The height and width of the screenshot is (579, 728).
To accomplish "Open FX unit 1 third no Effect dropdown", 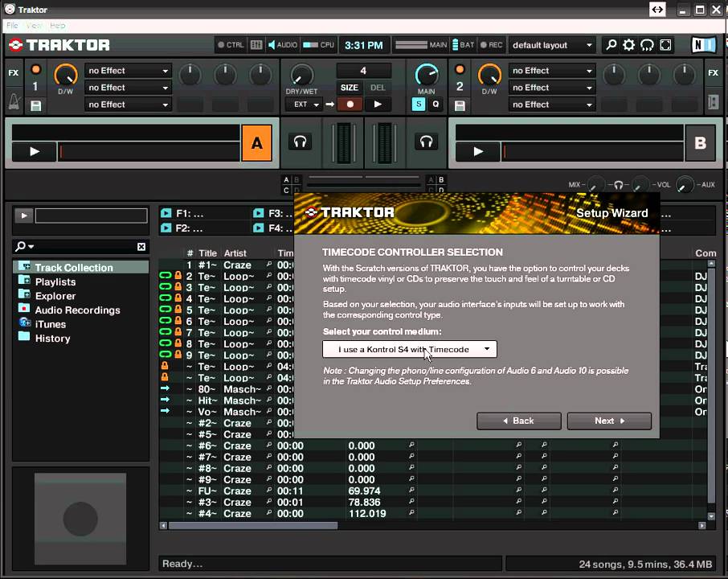I will point(128,105).
